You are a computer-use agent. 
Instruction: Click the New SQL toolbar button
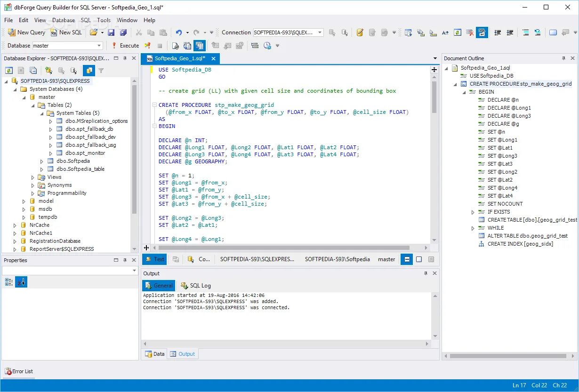pyautogui.click(x=66, y=32)
